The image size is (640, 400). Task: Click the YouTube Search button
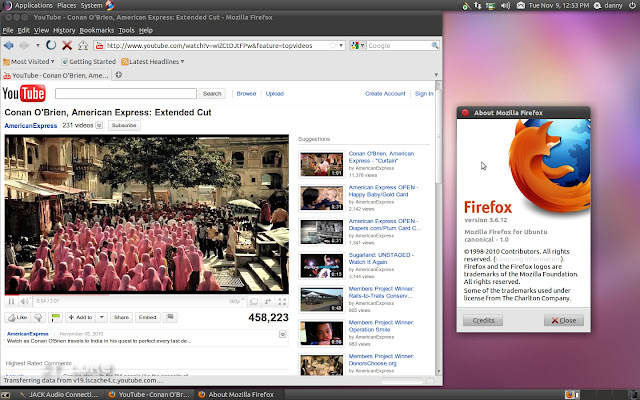tap(212, 93)
